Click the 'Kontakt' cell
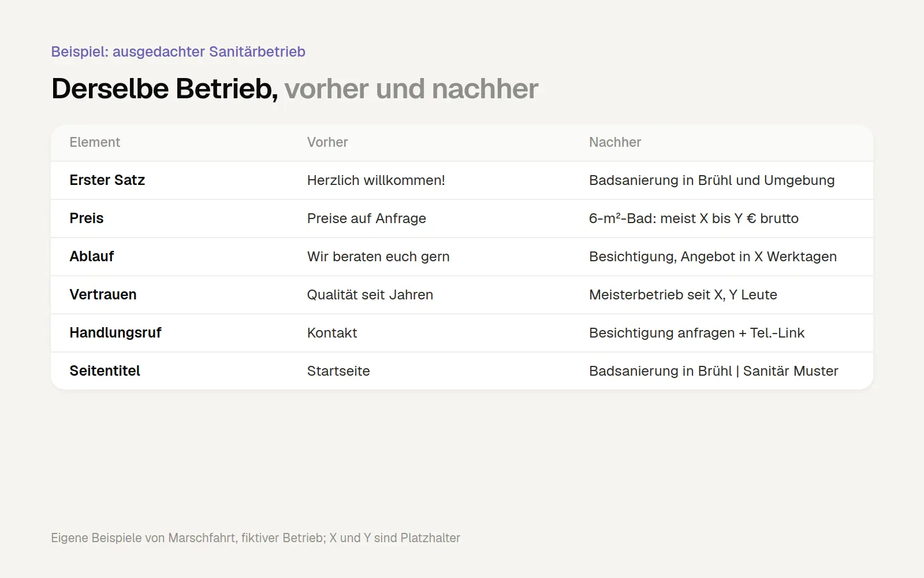Viewport: 924px width, 578px height. pos(332,333)
